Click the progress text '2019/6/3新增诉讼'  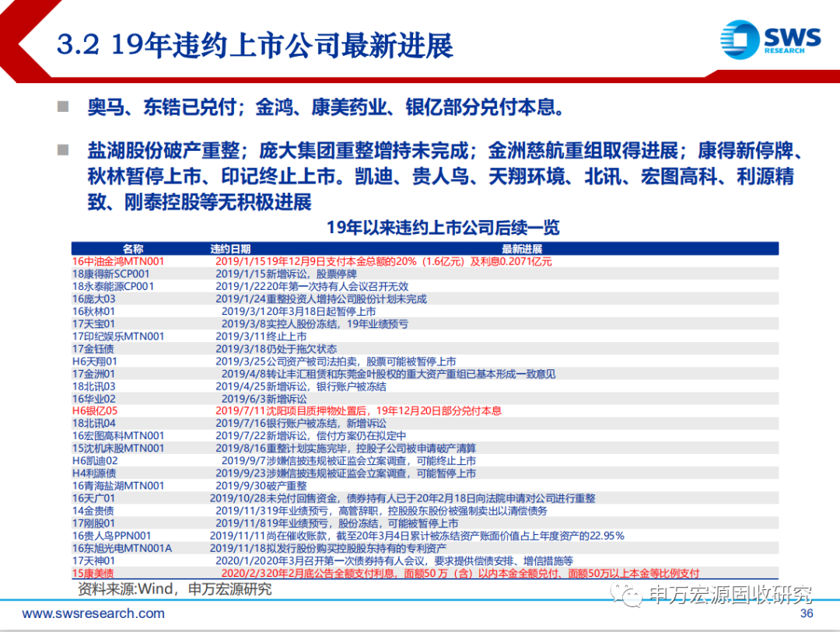tap(264, 399)
